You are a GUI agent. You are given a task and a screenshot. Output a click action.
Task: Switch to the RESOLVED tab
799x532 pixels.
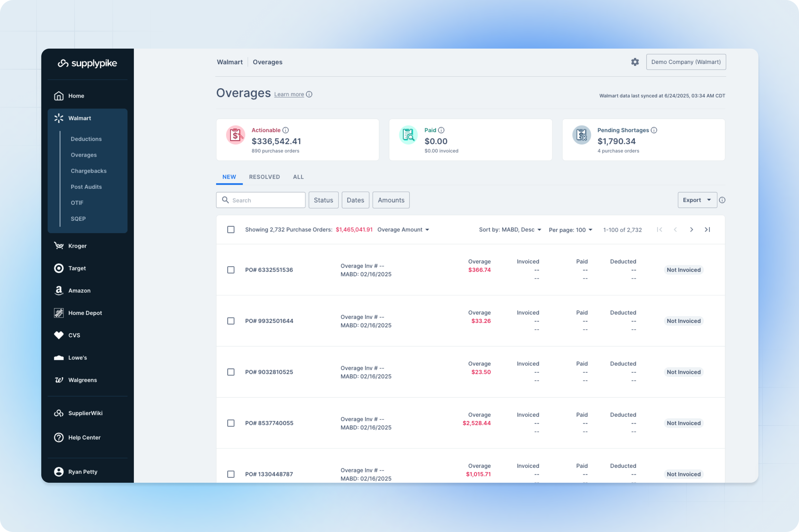(x=264, y=177)
